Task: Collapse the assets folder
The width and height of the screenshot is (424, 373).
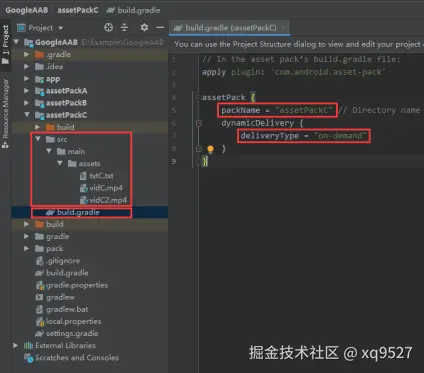Action: (60, 163)
